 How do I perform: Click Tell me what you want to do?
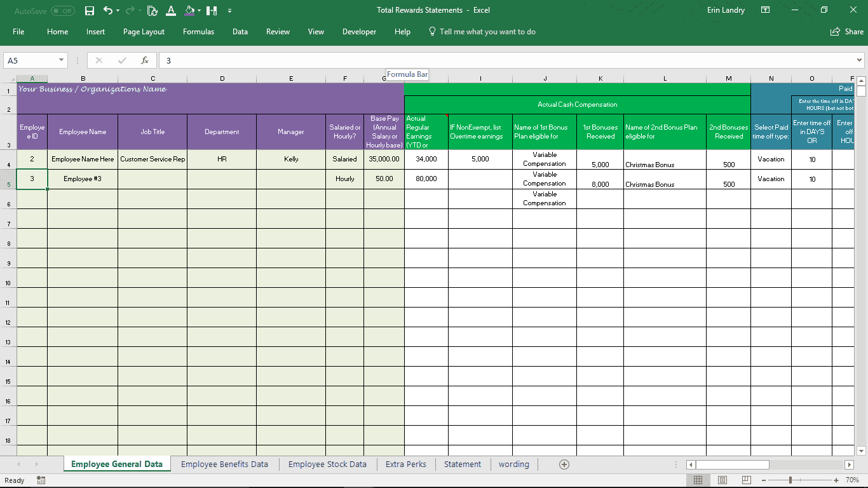click(487, 32)
